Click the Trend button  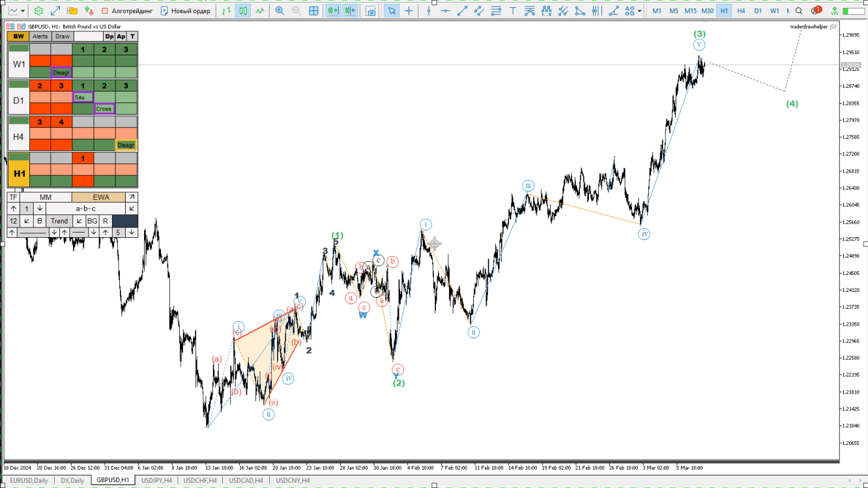(59, 221)
